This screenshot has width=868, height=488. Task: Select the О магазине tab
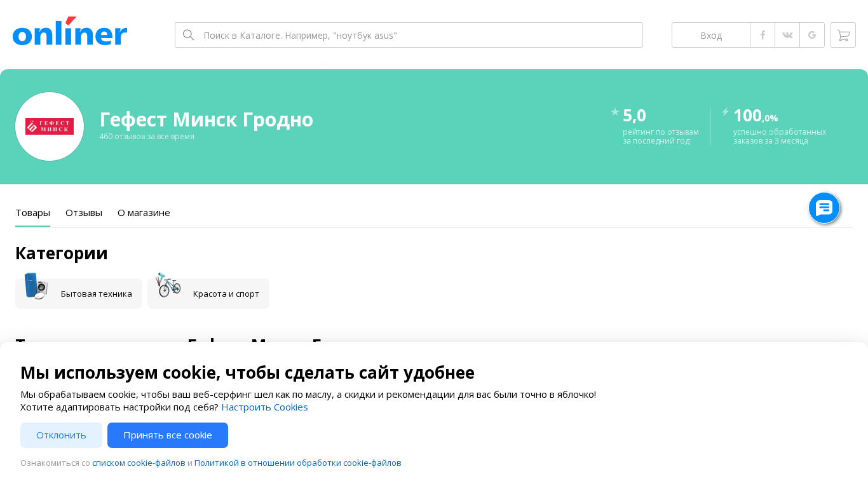tap(144, 213)
